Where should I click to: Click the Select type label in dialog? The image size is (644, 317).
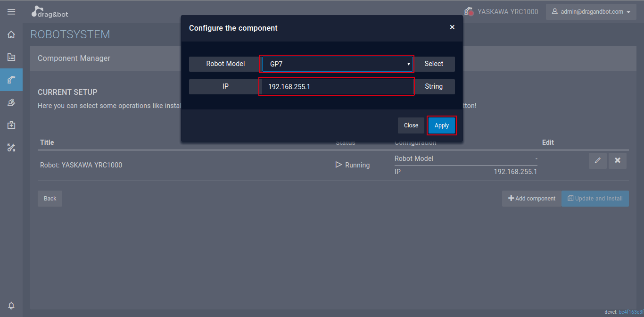434,64
